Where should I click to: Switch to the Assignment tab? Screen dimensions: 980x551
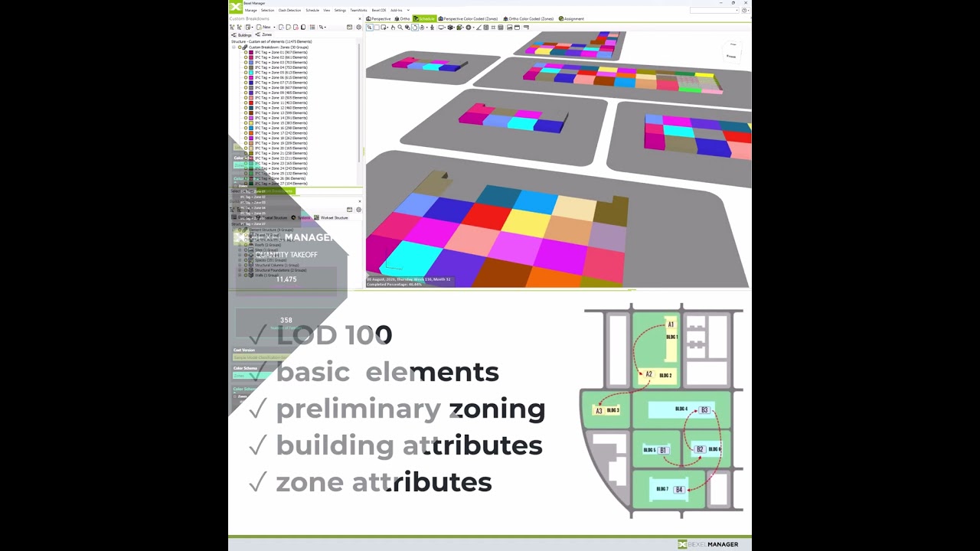tap(571, 18)
